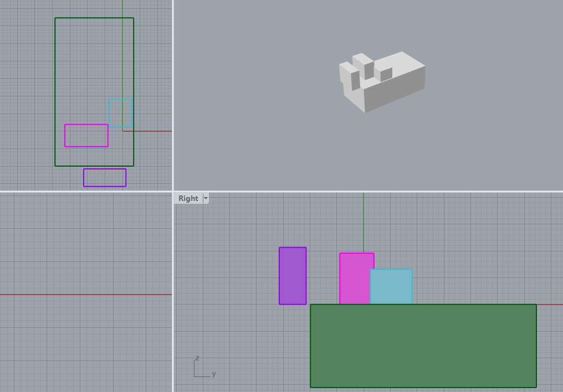Select the purple rectangle outline in top-left viewport

(105, 169)
